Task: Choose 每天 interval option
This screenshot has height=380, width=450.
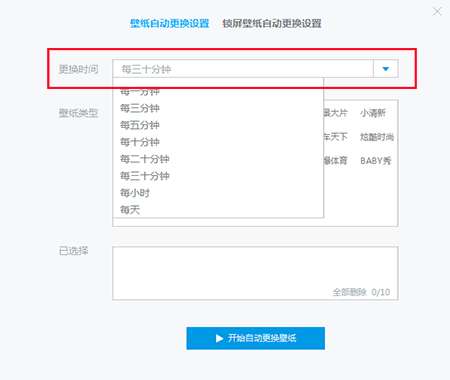Action: [x=130, y=210]
